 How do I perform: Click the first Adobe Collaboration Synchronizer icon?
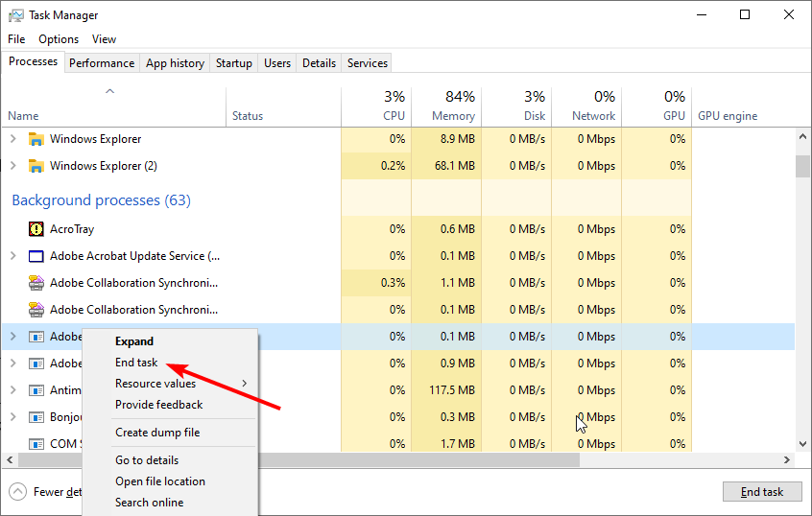click(36, 283)
